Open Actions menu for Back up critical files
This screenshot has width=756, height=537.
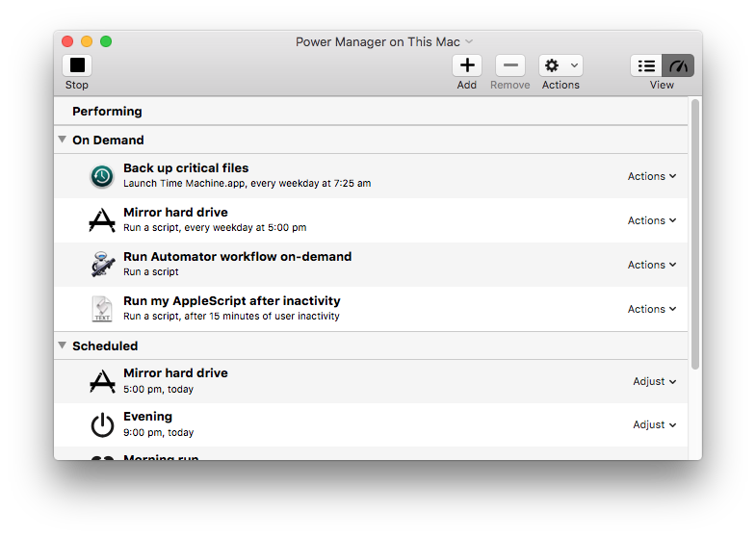[651, 176]
